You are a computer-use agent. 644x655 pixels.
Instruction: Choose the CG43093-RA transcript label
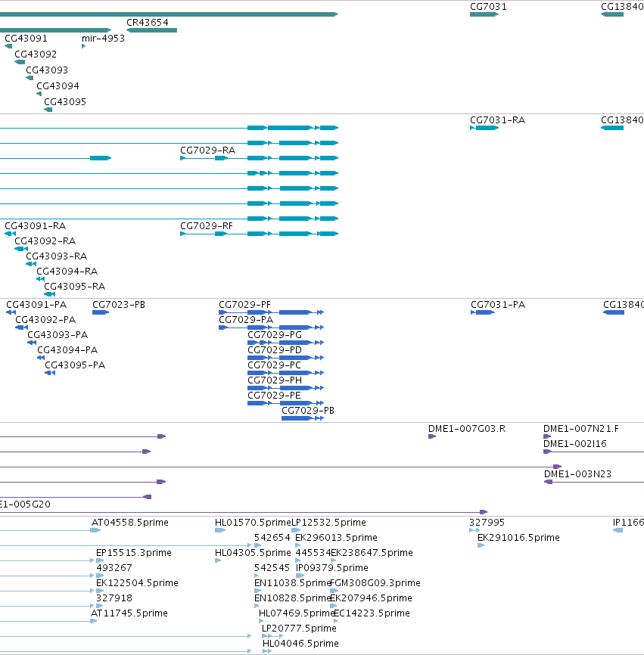coord(57,256)
